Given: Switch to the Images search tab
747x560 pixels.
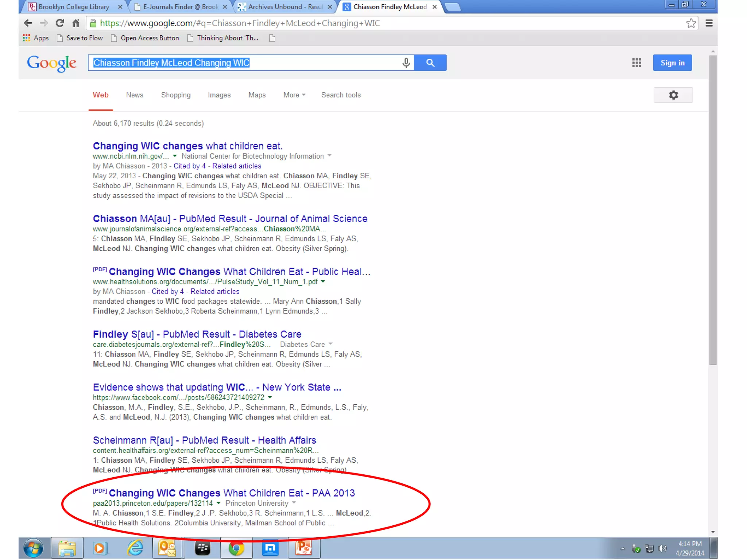Looking at the screenshot, I should pos(219,95).
